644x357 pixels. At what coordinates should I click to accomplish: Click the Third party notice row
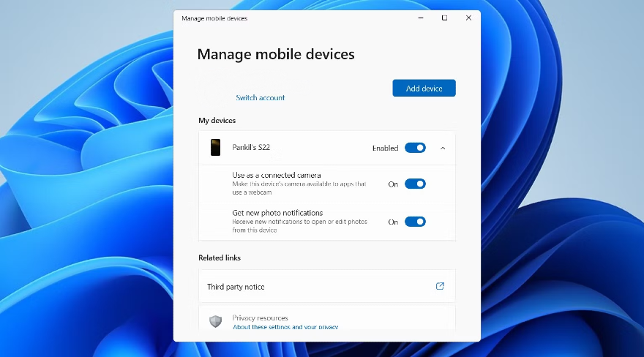tap(327, 287)
